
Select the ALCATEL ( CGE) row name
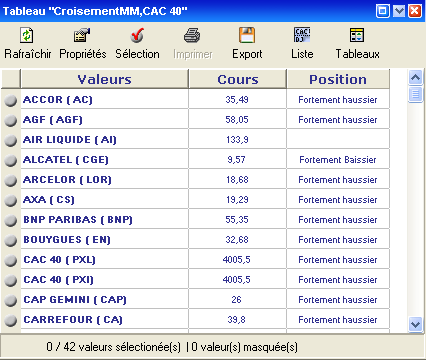tap(66, 160)
